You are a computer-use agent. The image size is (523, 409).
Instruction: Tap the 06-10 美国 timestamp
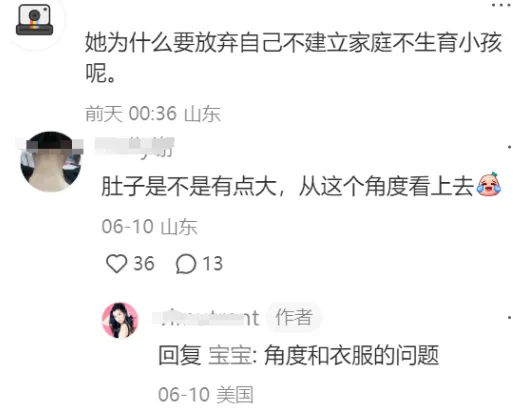tap(206, 395)
